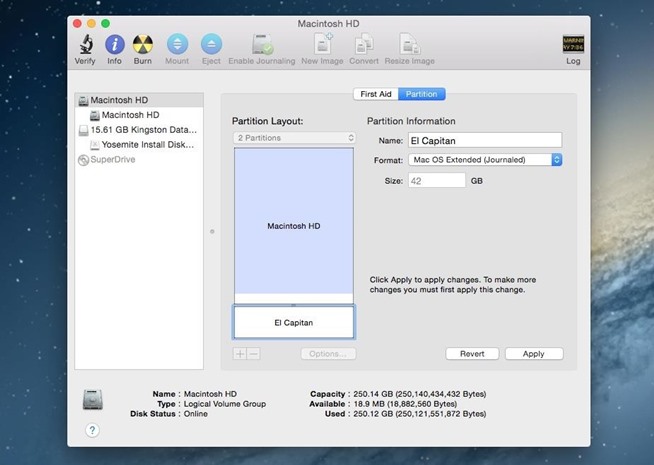Click the partition Name text field
Viewport: 654px width, 465px height.
coord(485,140)
